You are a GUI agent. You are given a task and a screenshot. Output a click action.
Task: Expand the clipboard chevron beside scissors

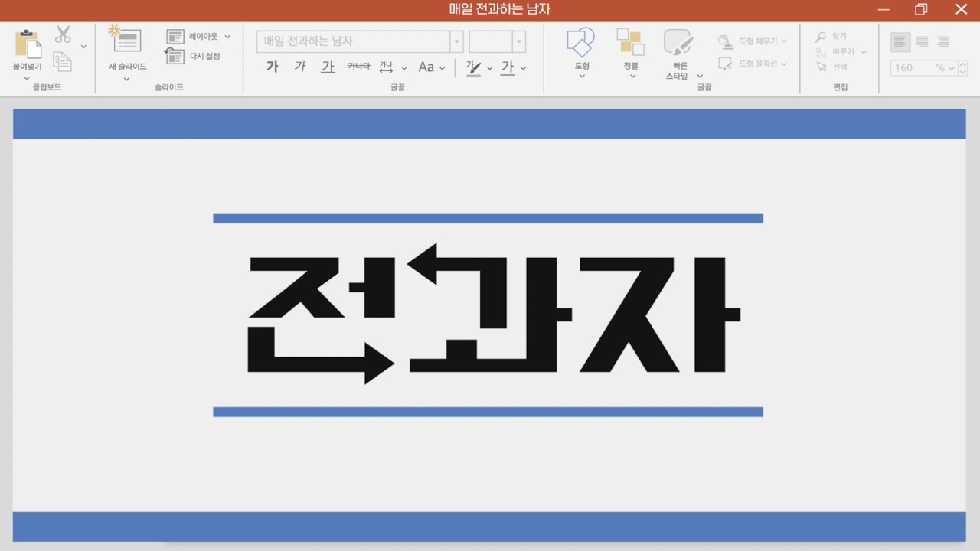click(x=83, y=47)
